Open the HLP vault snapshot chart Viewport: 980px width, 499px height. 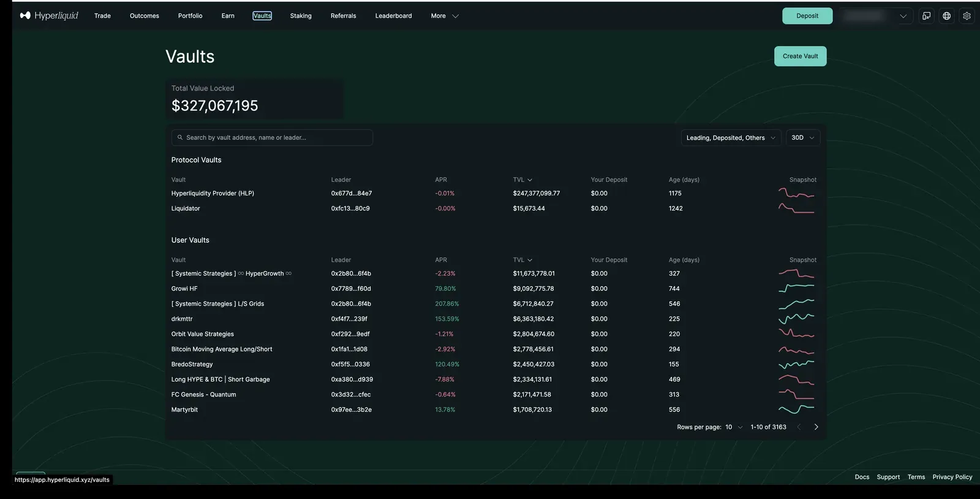pyautogui.click(x=796, y=193)
